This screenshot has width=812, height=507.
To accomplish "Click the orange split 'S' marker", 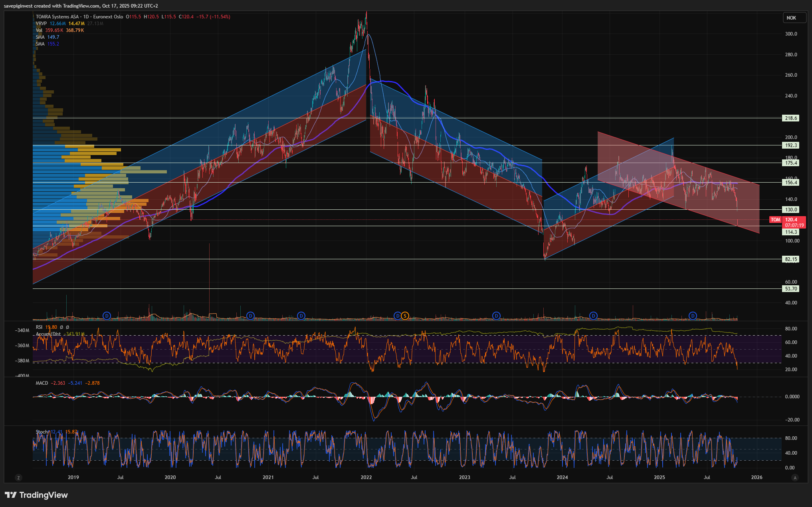I will point(405,316).
